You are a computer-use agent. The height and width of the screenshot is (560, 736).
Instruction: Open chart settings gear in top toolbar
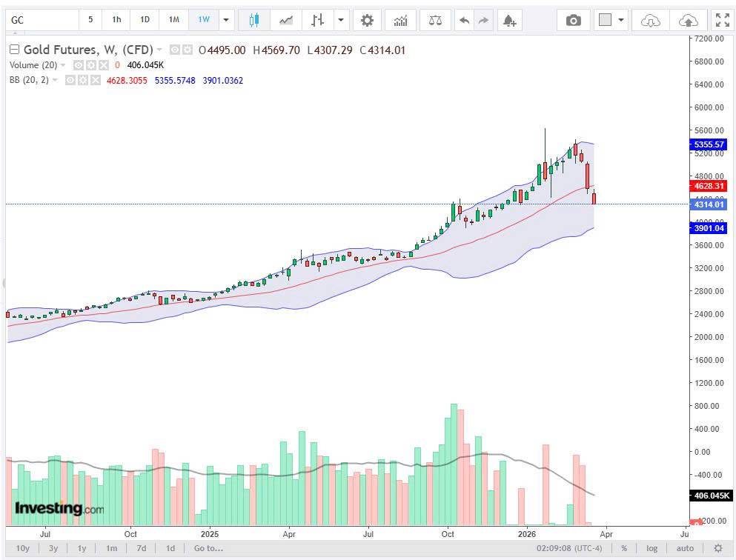click(367, 20)
